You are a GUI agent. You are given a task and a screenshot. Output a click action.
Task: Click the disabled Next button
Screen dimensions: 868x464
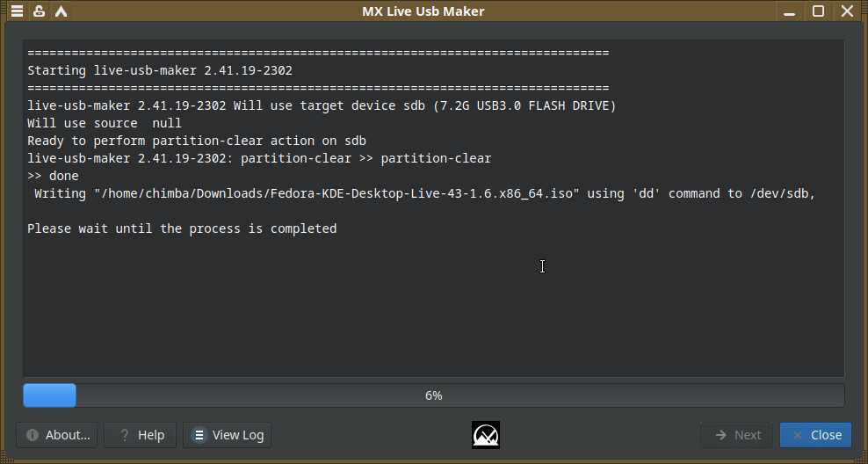pyautogui.click(x=738, y=435)
